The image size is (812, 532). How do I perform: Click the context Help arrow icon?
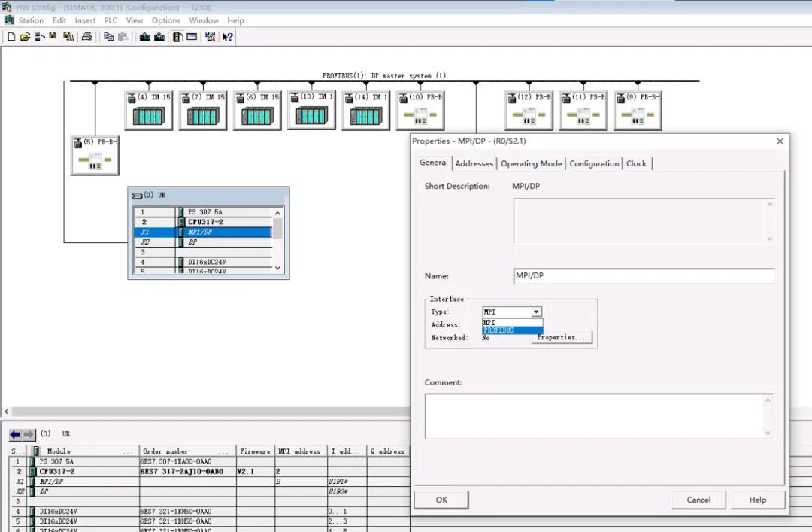pyautogui.click(x=227, y=37)
